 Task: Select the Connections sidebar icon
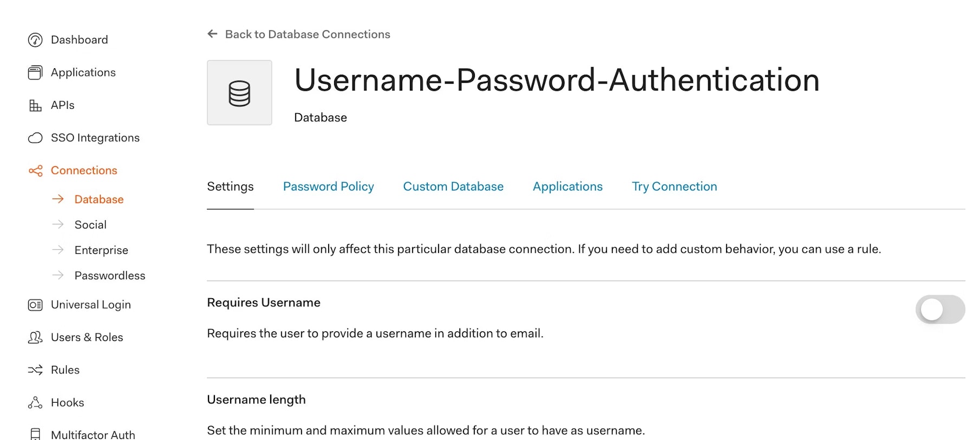[35, 170]
